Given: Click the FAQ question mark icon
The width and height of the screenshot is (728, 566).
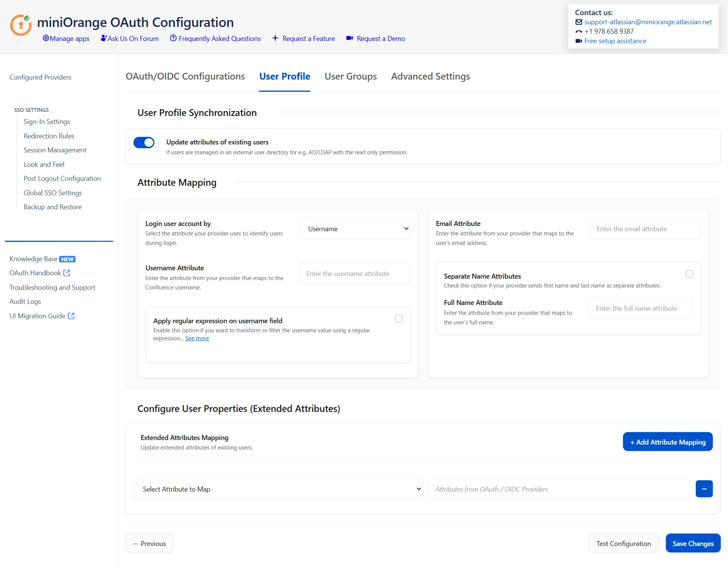Looking at the screenshot, I should pyautogui.click(x=173, y=38).
